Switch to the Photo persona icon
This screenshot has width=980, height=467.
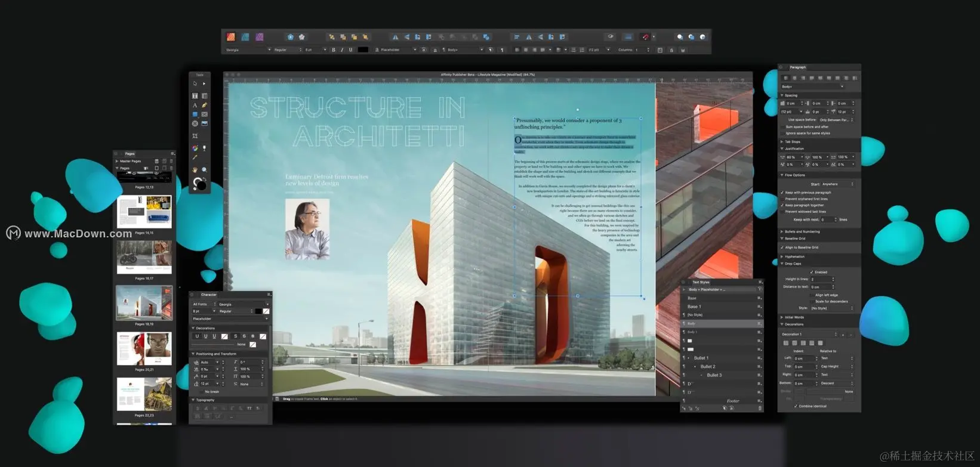[x=259, y=37]
